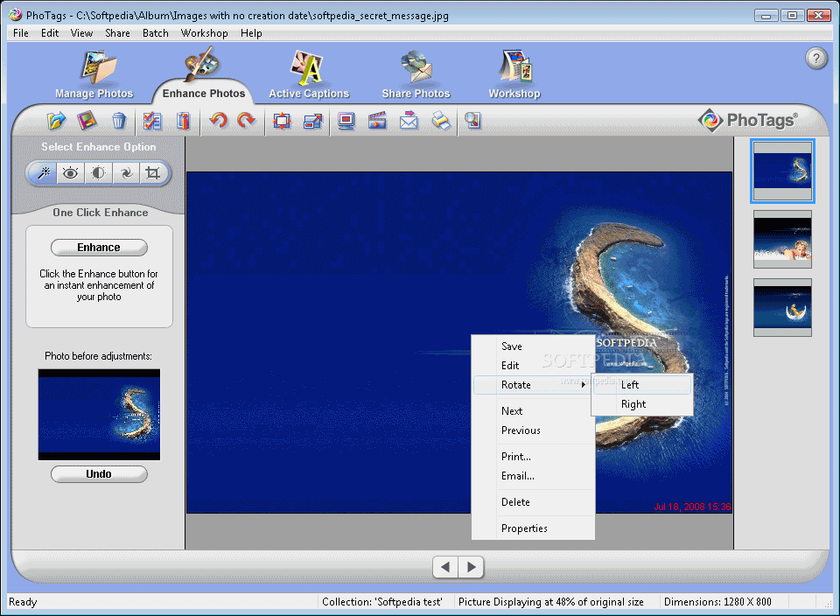Image resolution: width=840 pixels, height=616 pixels.
Task: Select the magic wand One Click Enhance option
Action: [x=44, y=173]
